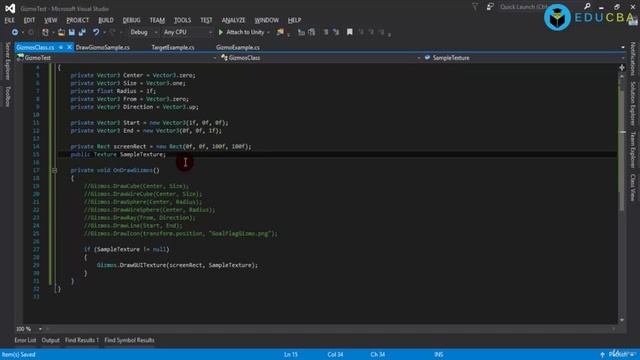Click the decrease indent toolbar icon
The width and height of the screenshot is (640, 360).
[301, 32]
